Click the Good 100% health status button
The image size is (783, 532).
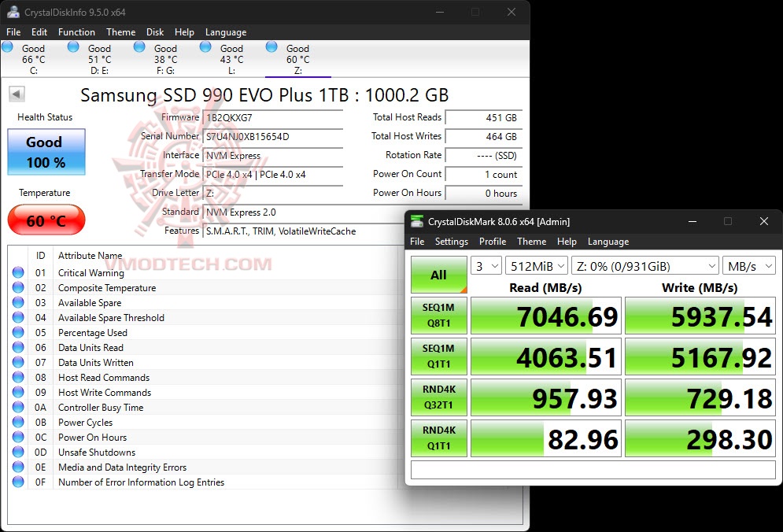46,152
